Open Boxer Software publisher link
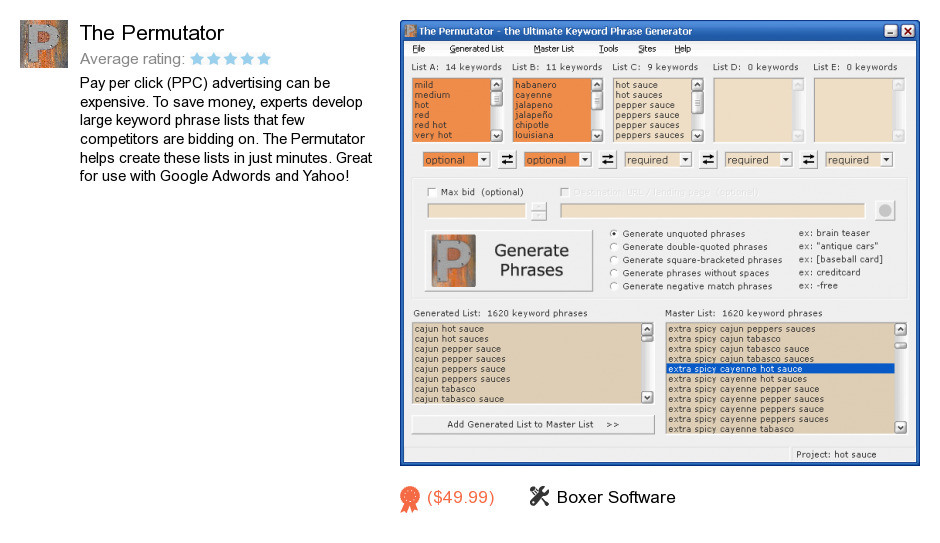This screenshot has height=543, width=940. point(616,497)
